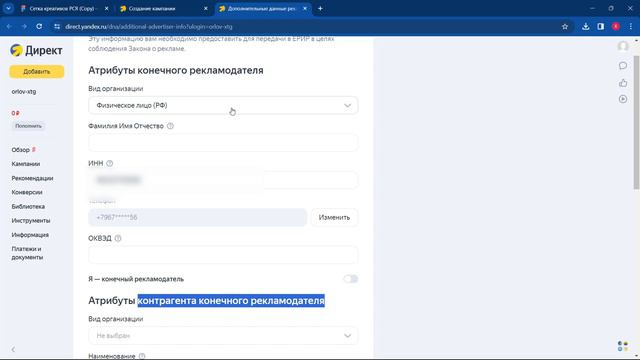Open browser profile red avatar
Image resolution: width=640 pixels, height=360 pixels.
(616, 27)
